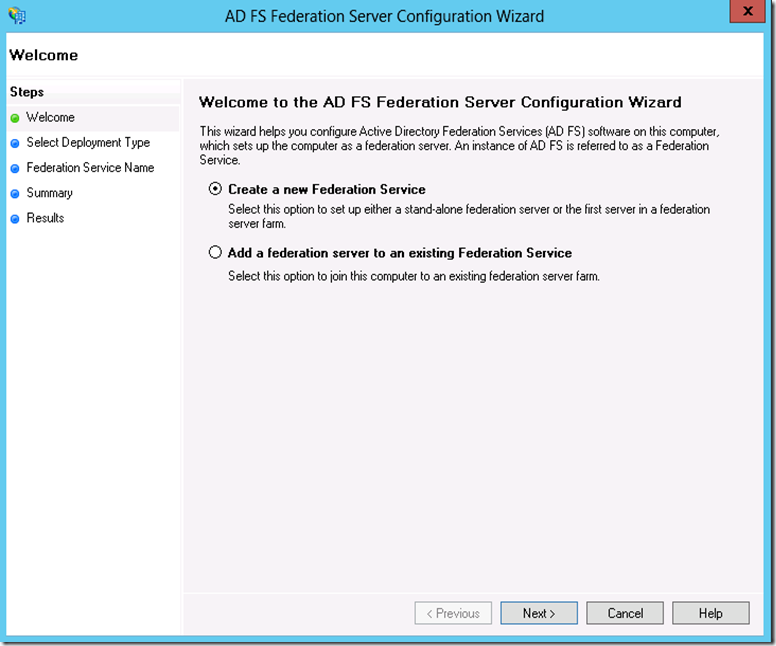776x646 pixels.
Task: Click the green Welcome step bullet icon
Action: (15, 118)
